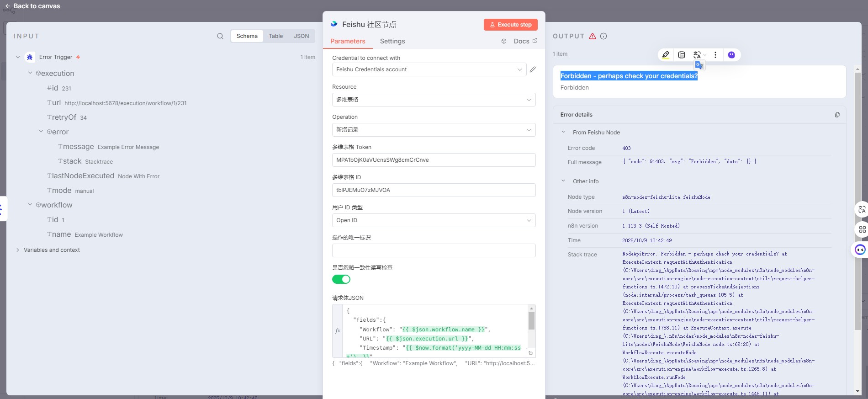This screenshot has width=868, height=399.
Task: Select the mode manual field
Action: (x=70, y=191)
